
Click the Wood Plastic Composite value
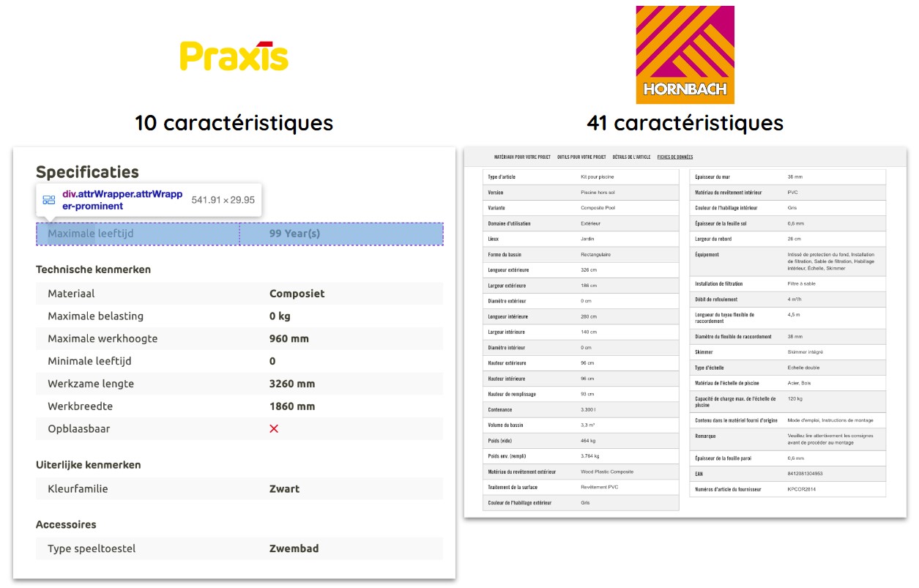pos(607,472)
